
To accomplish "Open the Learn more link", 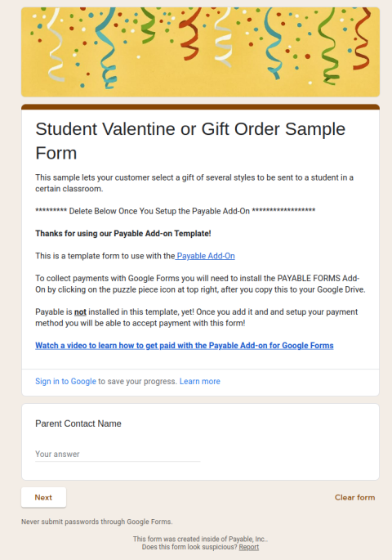I will (200, 382).
